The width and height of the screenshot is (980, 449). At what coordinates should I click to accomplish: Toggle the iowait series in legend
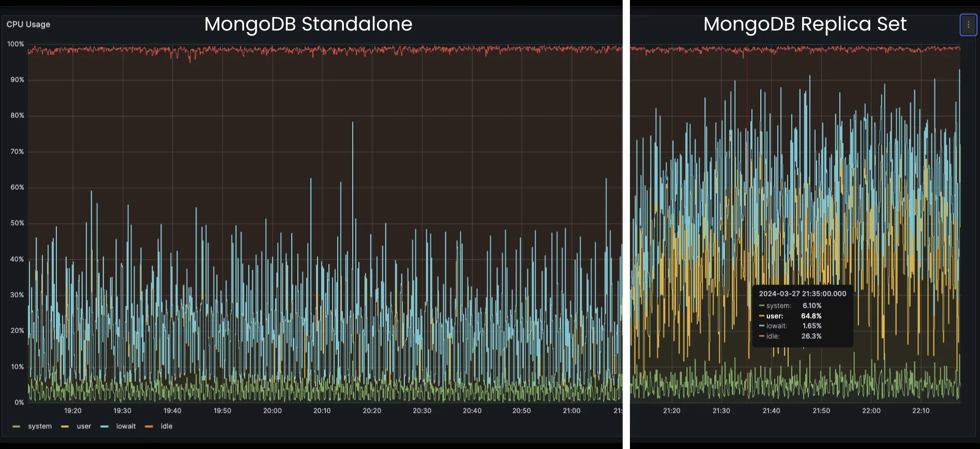click(x=126, y=426)
